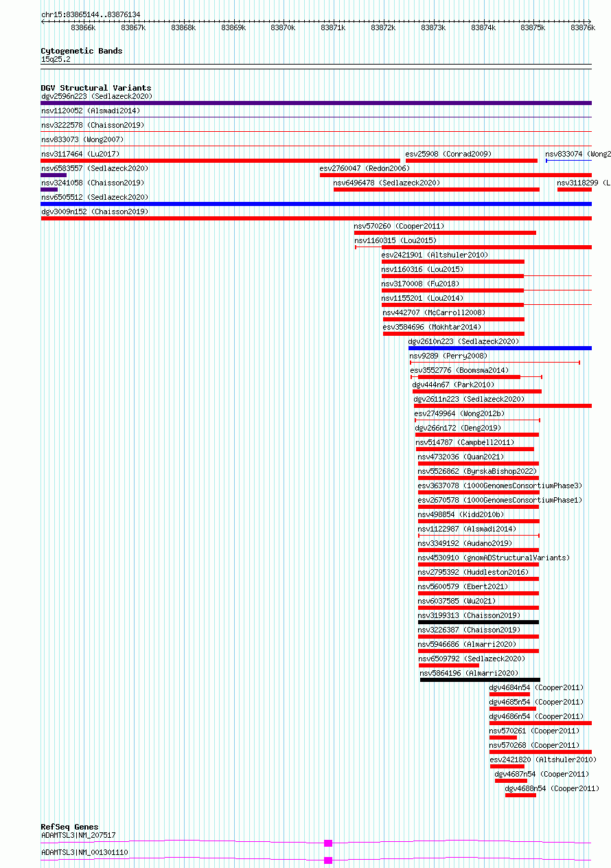Click the magenta exon box on NM_207517

(x=328, y=843)
